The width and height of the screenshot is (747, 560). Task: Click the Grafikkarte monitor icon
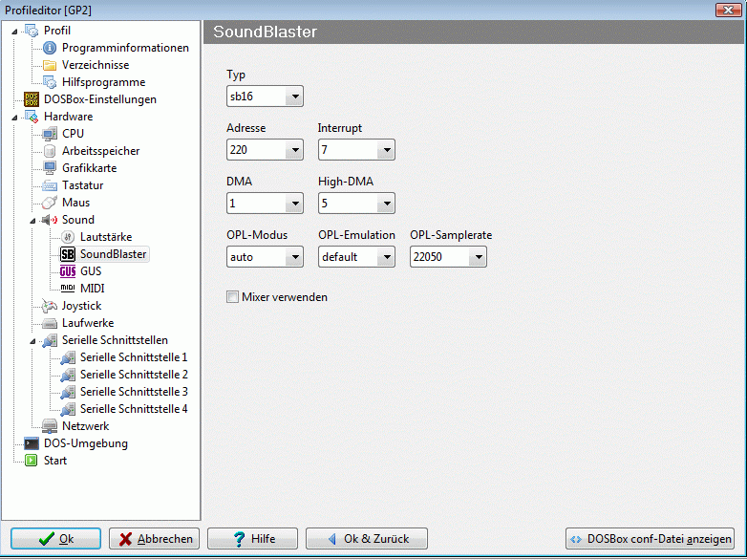point(50,168)
